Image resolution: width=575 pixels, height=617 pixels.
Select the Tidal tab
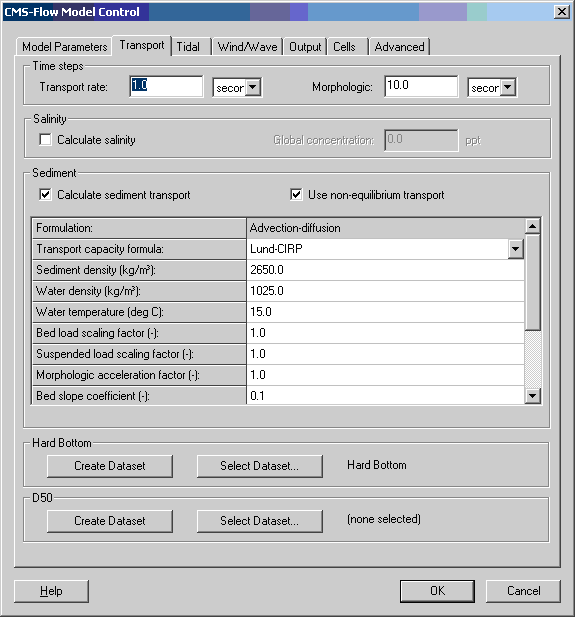pos(188,47)
